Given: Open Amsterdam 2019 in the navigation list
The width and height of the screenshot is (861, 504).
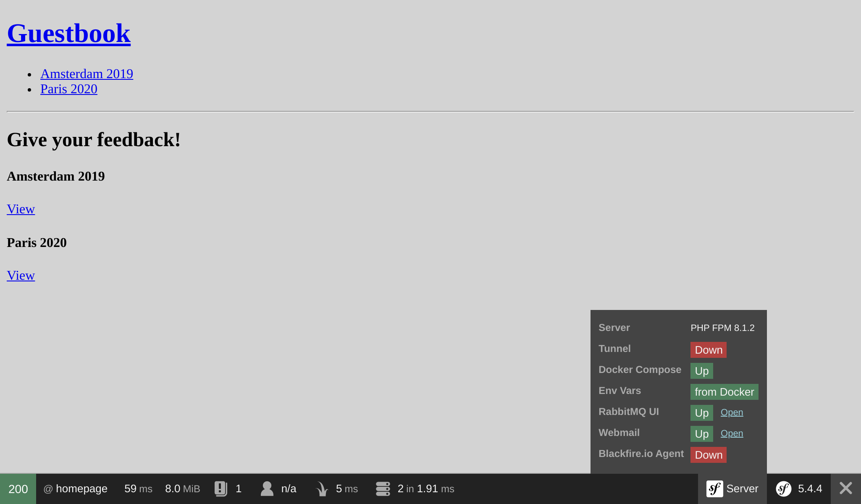Looking at the screenshot, I should coord(87,74).
